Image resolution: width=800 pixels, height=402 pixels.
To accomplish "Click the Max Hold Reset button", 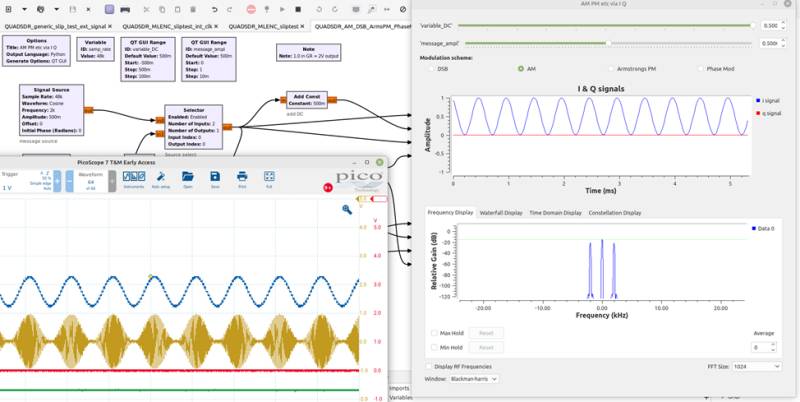I will 486,333.
